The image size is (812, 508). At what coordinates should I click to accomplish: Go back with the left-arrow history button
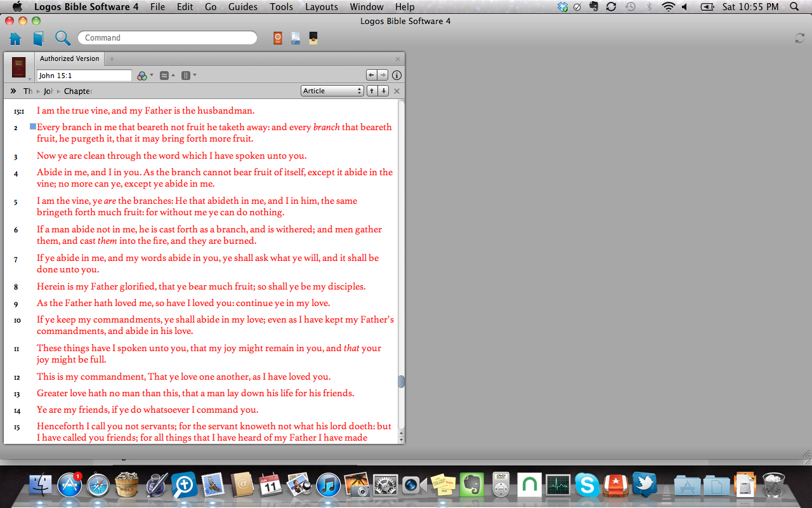[372, 75]
